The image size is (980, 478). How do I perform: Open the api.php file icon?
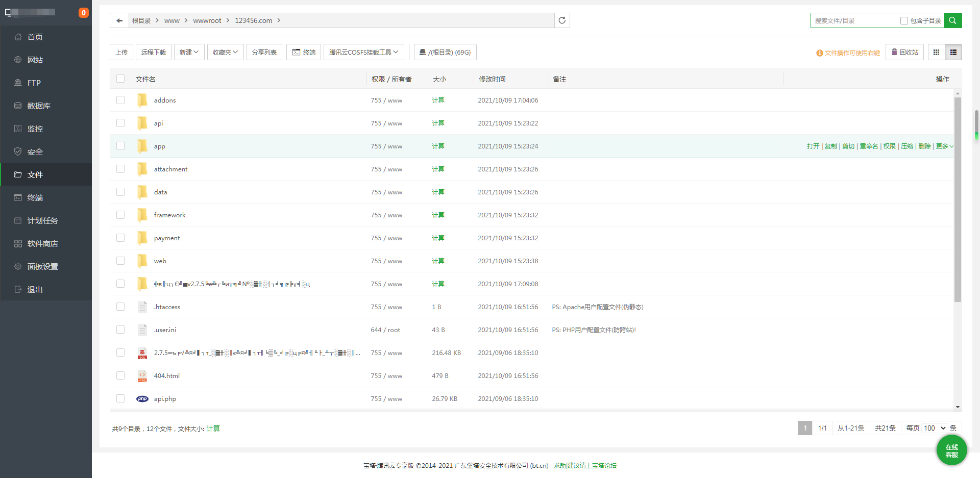[x=142, y=398]
